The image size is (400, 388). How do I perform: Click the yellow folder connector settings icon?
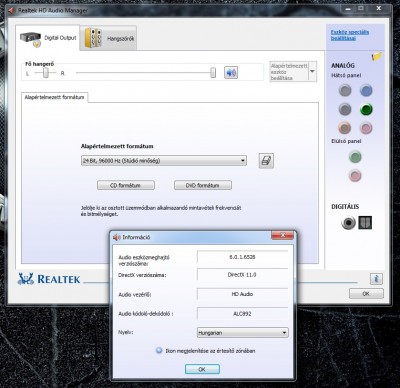tap(377, 56)
